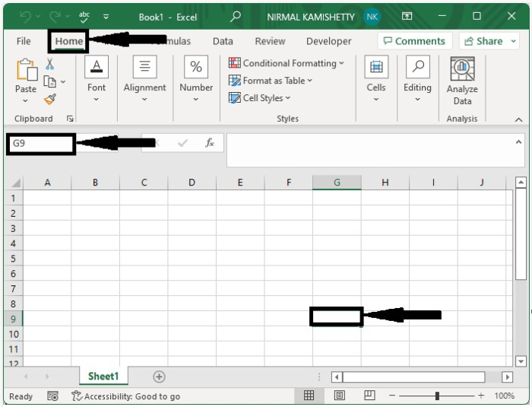Open the NK account avatar
532x407 pixels.
click(372, 17)
